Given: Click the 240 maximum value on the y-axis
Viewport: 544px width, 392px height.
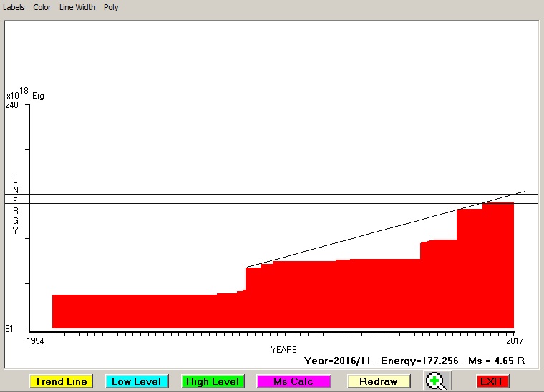Looking at the screenshot, I should (13, 105).
